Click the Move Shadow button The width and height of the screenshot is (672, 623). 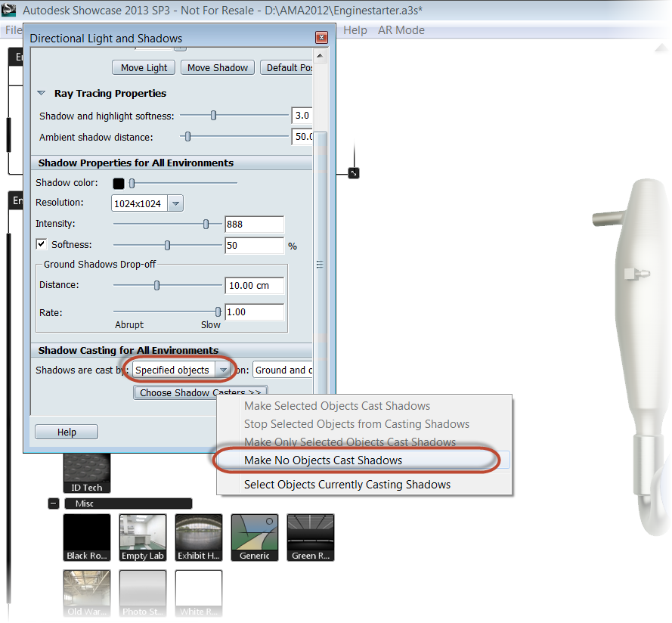tap(217, 68)
